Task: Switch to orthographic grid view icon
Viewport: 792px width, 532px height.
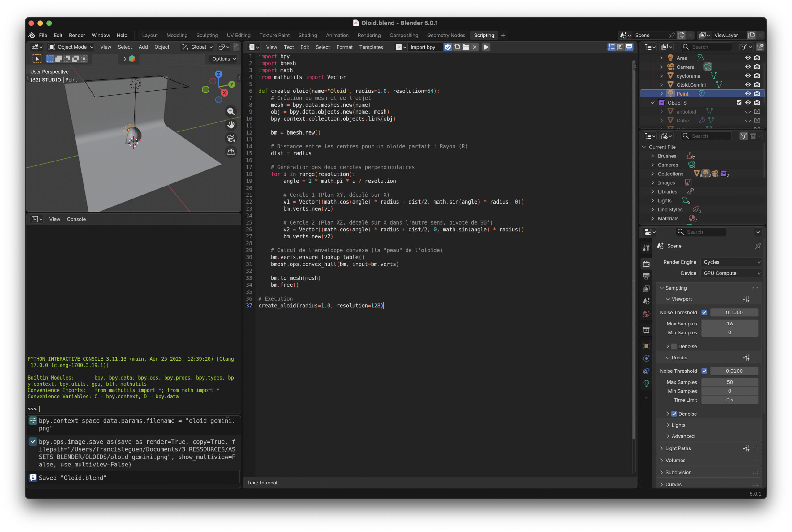Action: (x=231, y=152)
